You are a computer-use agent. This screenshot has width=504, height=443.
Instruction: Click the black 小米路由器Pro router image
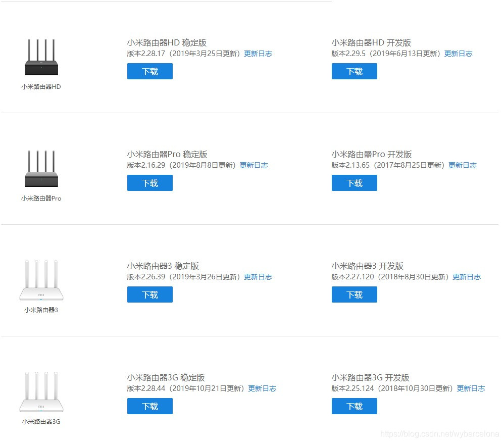tap(41, 169)
